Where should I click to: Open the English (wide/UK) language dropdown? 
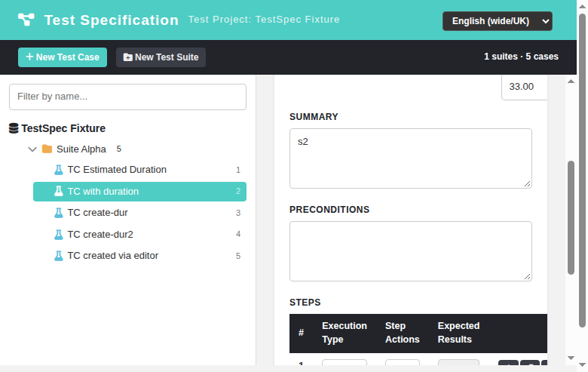pyautogui.click(x=498, y=21)
